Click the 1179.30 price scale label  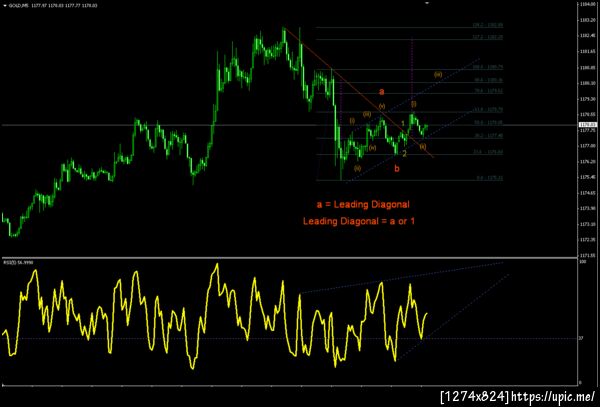(589, 99)
